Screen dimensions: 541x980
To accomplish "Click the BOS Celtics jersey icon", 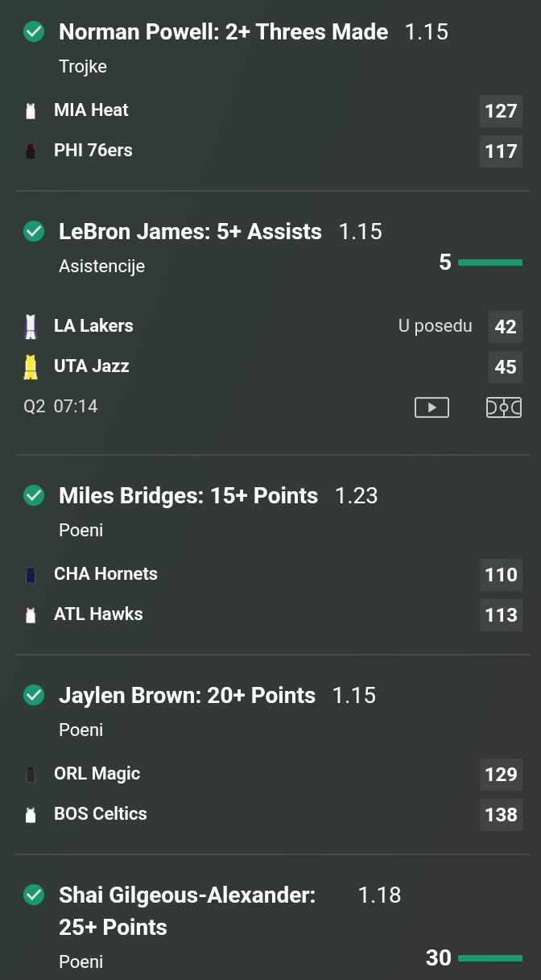I will click(31, 815).
